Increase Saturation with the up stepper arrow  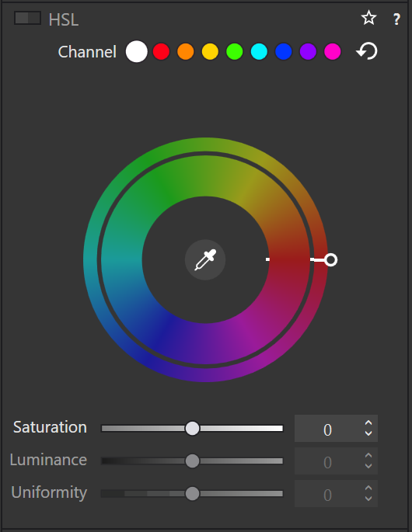pos(368,423)
